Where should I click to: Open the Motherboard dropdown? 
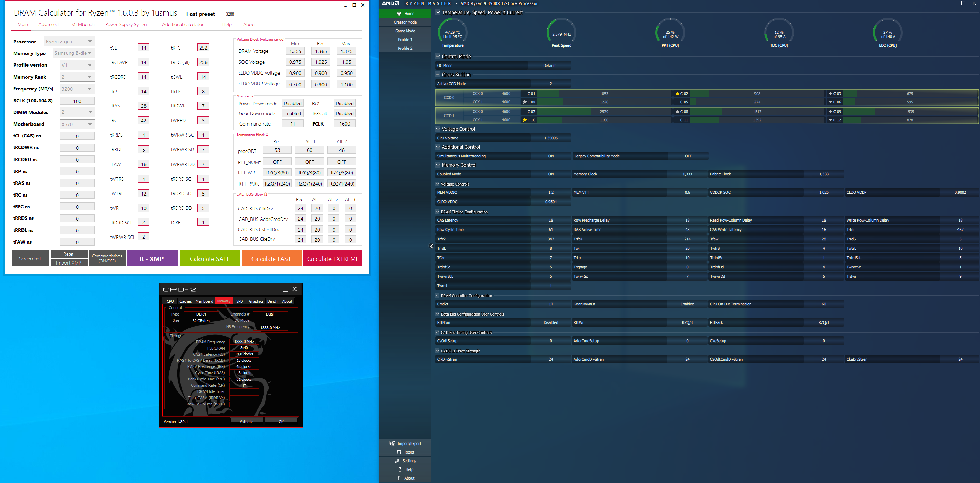[77, 124]
